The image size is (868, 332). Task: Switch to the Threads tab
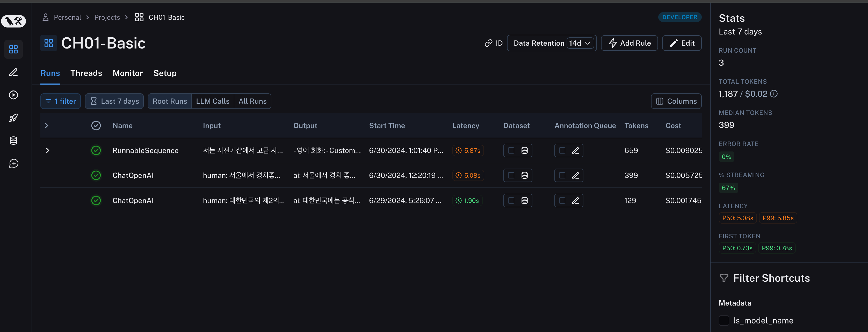click(x=86, y=73)
